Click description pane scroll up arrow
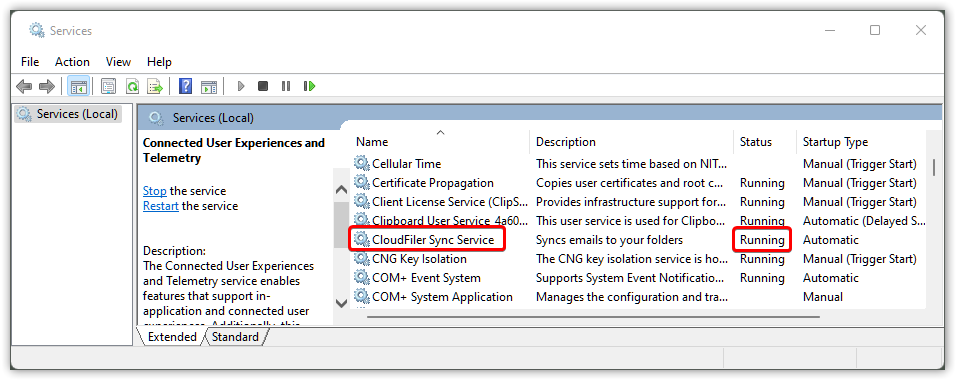The width and height of the screenshot is (956, 380). click(x=341, y=190)
